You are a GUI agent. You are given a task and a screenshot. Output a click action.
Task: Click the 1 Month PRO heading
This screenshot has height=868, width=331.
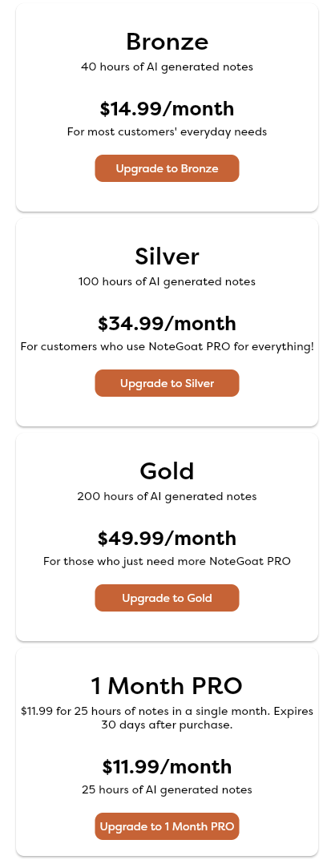(x=168, y=686)
